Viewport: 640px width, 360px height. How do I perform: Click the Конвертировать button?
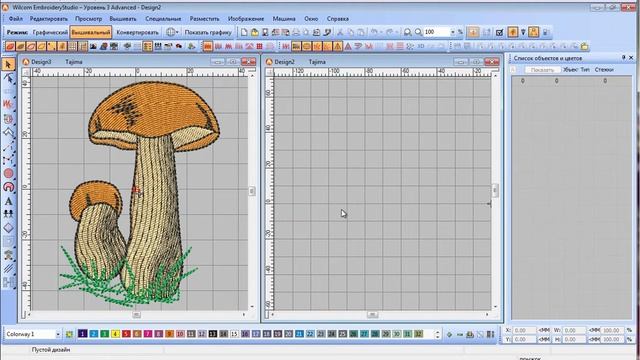138,32
